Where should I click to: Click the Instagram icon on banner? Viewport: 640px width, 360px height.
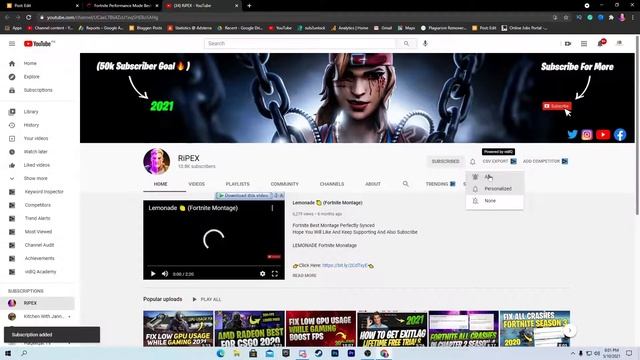coord(587,135)
